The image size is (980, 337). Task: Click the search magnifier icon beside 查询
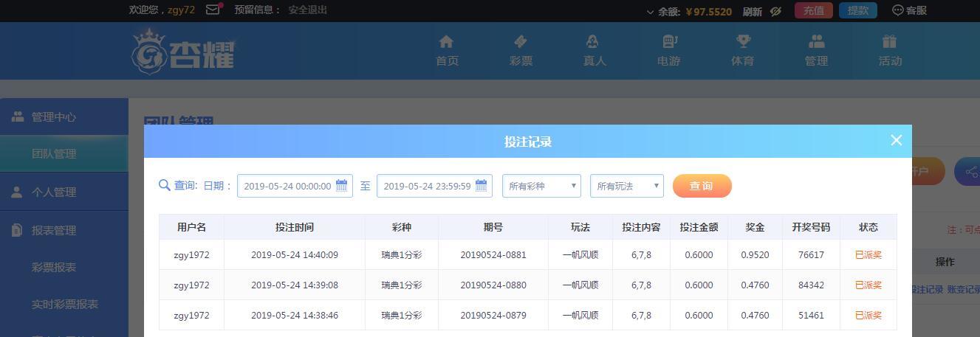[165, 185]
